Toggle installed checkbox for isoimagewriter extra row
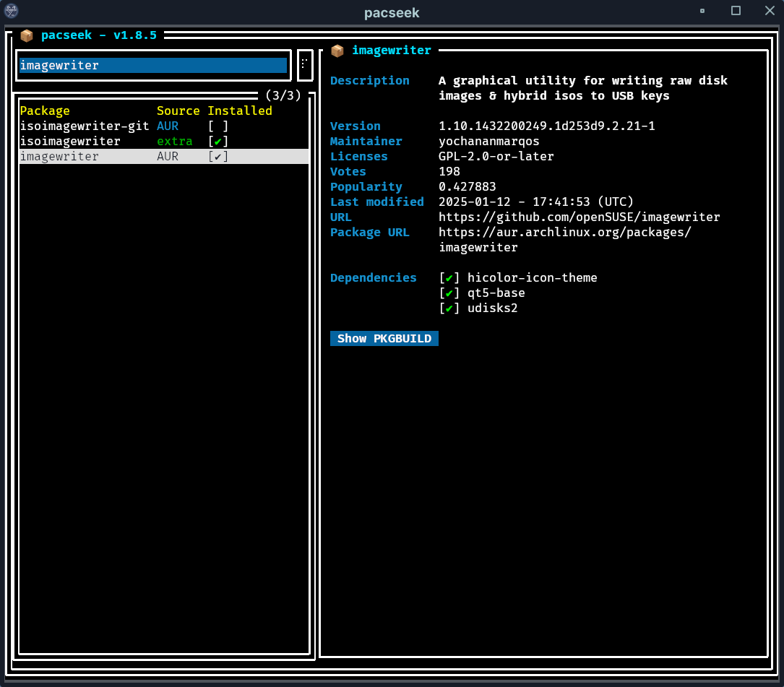The image size is (784, 687). [x=218, y=142]
